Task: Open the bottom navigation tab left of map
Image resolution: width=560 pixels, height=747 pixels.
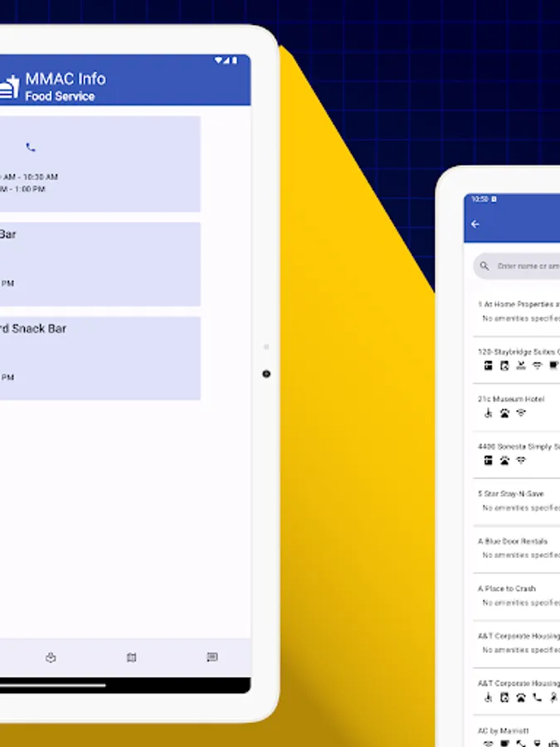Action: (x=51, y=657)
